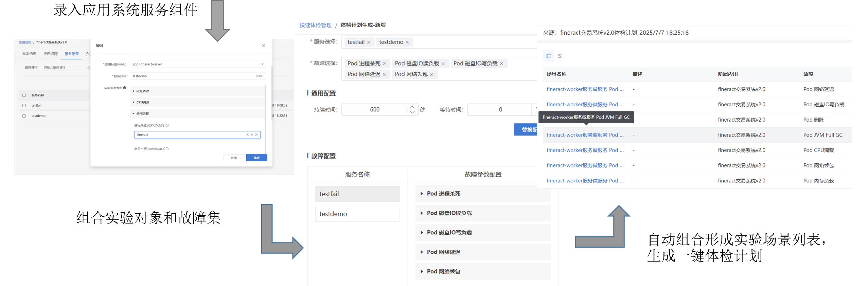Expand the CPU资源 parameter section

coord(198,102)
